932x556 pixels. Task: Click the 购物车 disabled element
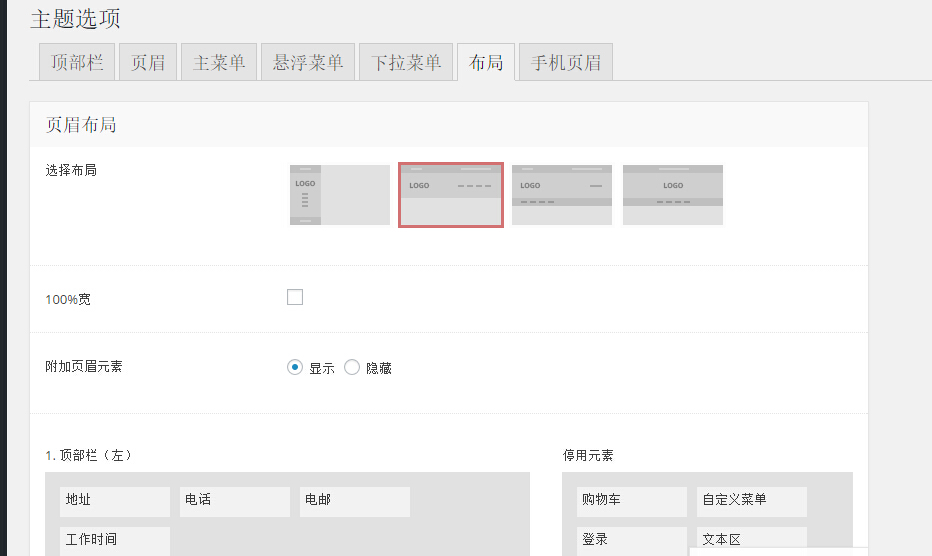point(632,501)
